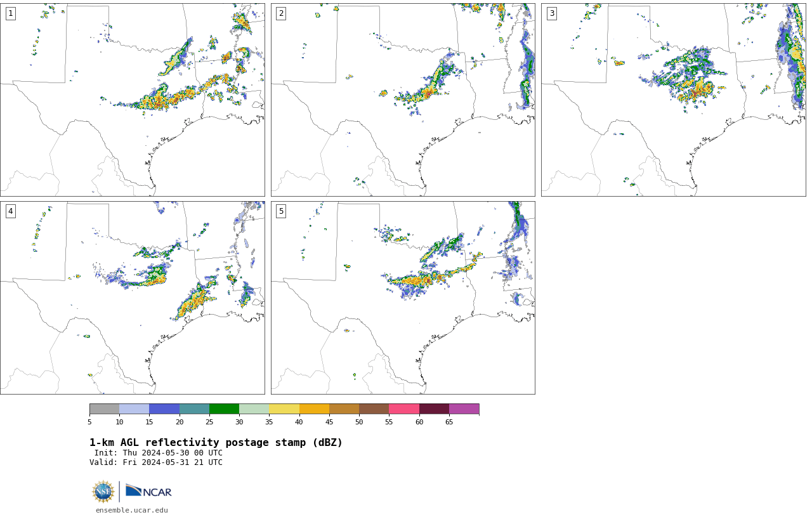812x517 pixels.
Task: Click the colorbar tick label '35'
Action: pos(269,422)
